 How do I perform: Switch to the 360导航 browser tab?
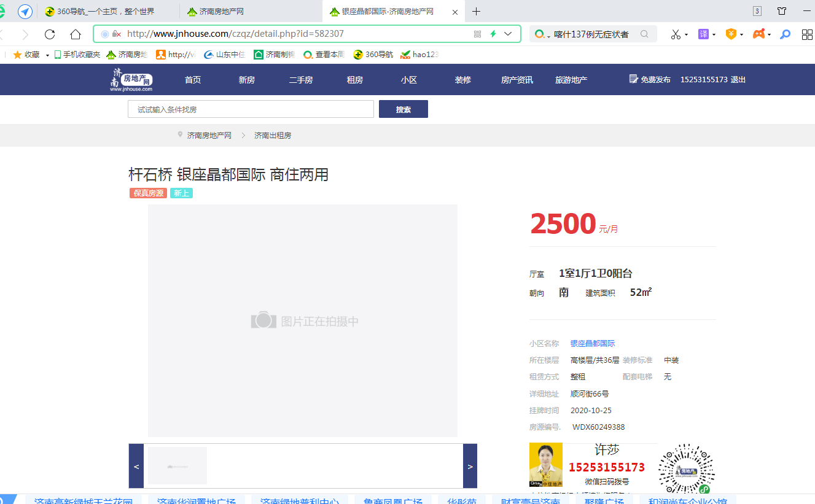coord(104,12)
